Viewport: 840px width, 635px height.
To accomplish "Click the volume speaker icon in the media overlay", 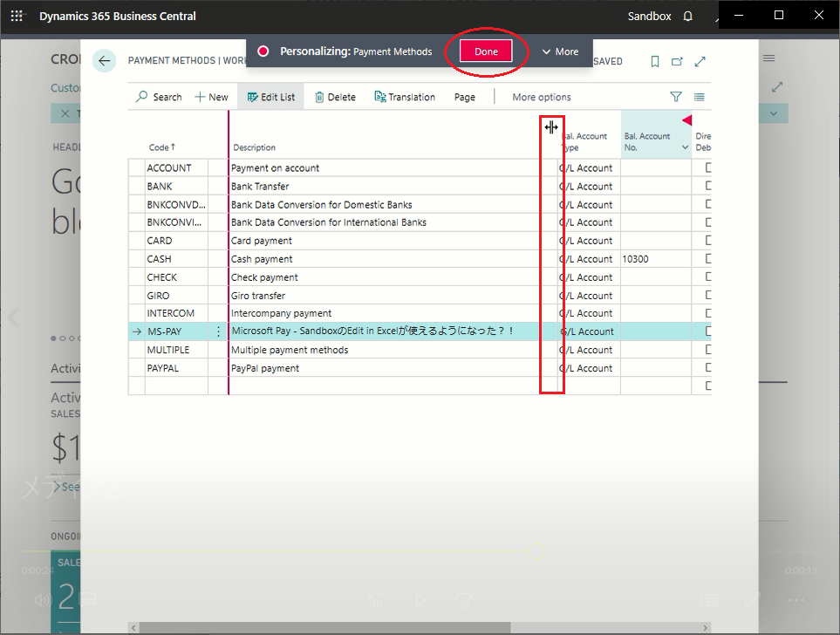I will point(43,599).
